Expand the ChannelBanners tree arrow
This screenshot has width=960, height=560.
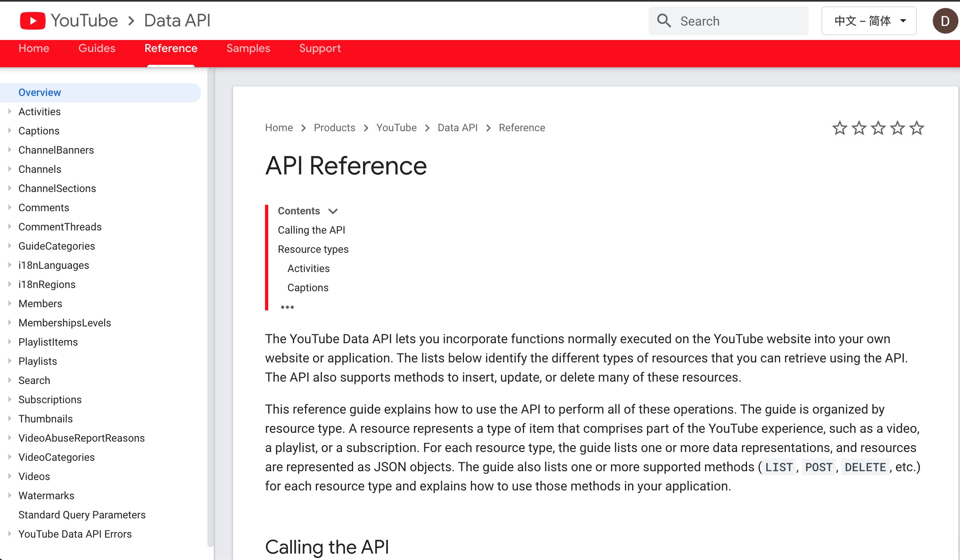point(10,150)
